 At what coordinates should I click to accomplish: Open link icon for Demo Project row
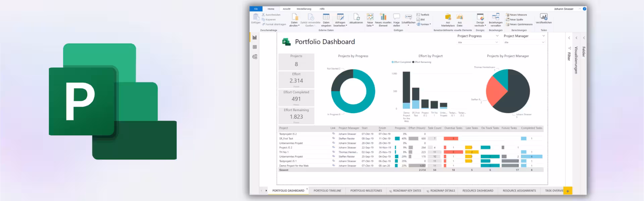point(333,165)
